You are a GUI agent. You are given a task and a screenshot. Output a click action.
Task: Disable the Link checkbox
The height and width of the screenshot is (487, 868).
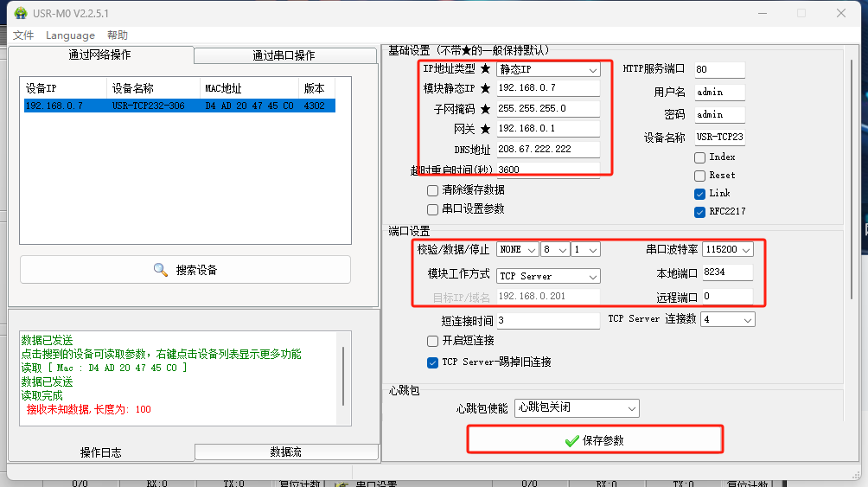coord(699,194)
